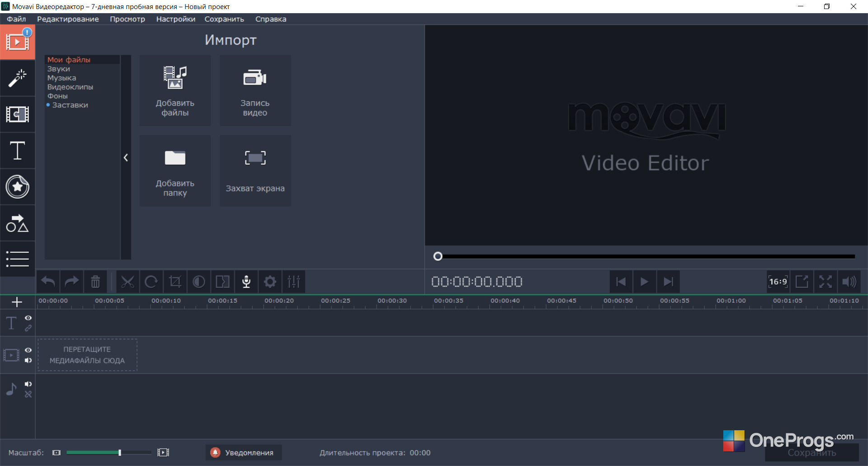Image resolution: width=868 pixels, height=466 pixels.
Task: Click the drop media files here area
Action: point(87,355)
